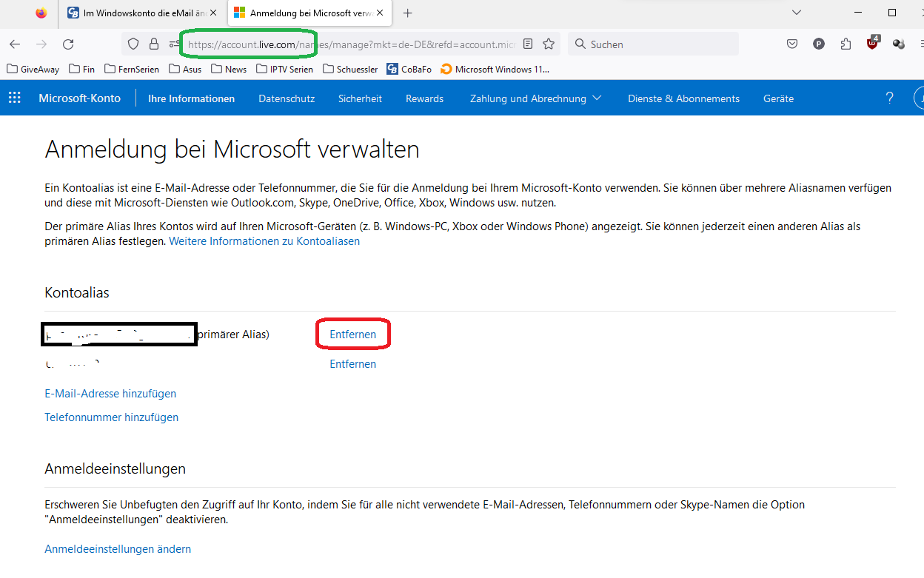
Task: Go back with the browser back arrow
Action: (x=15, y=44)
